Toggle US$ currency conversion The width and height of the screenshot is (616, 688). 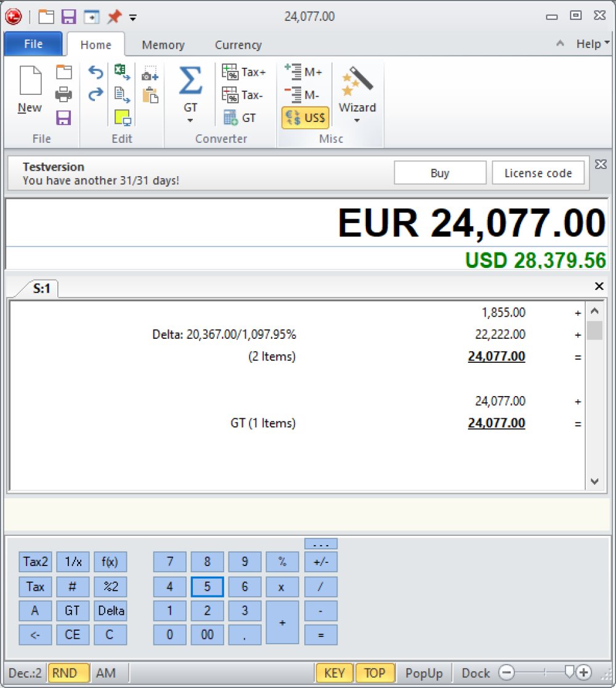tap(306, 118)
